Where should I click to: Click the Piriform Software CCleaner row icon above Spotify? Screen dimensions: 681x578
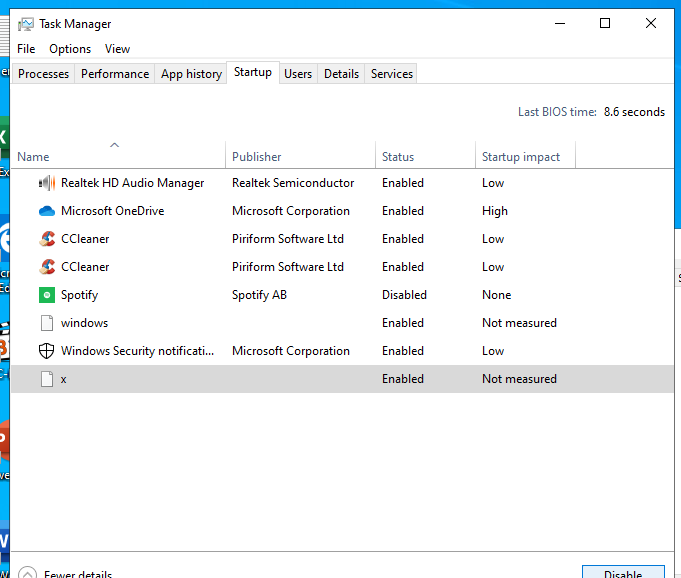[x=47, y=267]
